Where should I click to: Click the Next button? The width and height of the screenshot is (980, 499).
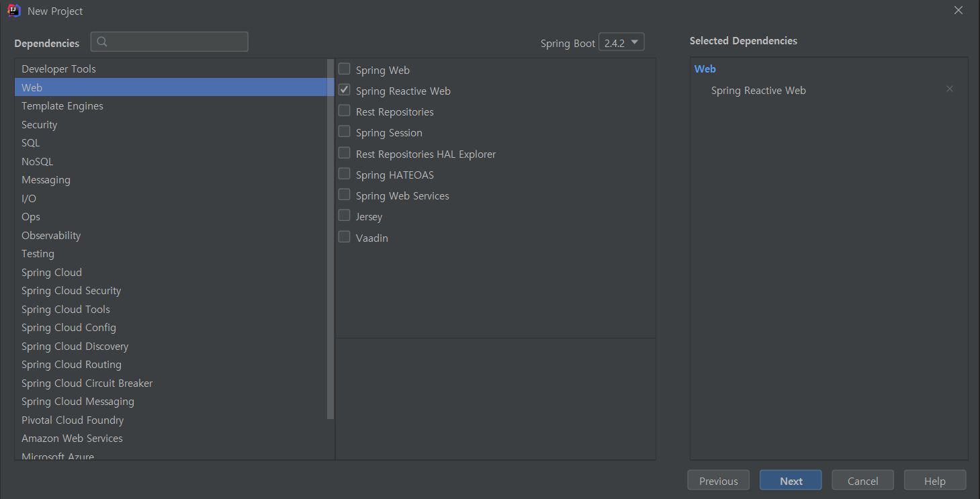tap(791, 480)
